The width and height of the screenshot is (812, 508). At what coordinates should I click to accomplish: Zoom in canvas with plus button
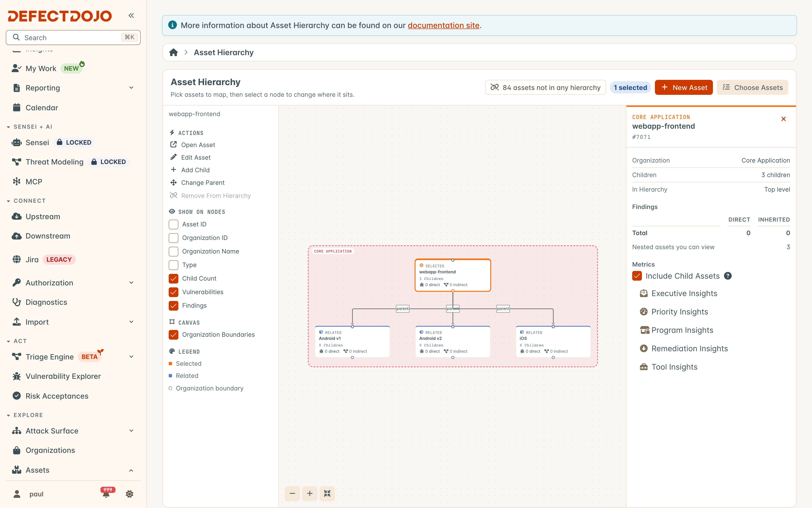pos(310,493)
